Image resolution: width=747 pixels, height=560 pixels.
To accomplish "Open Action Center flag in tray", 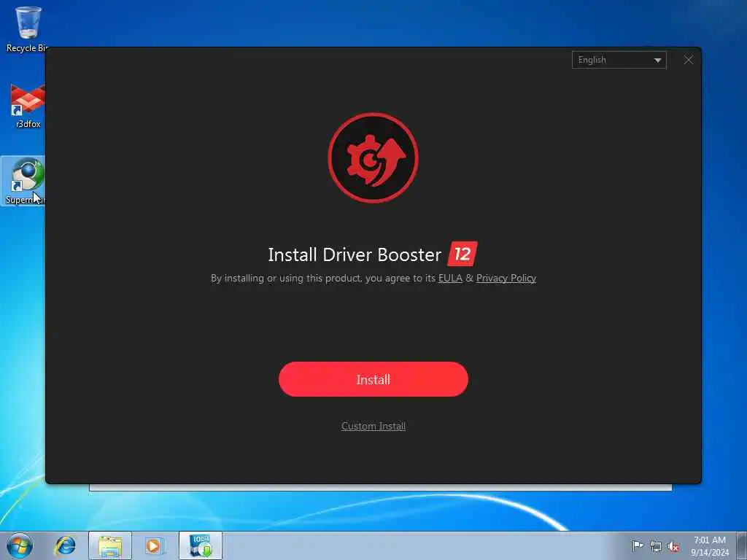I will pos(638,545).
